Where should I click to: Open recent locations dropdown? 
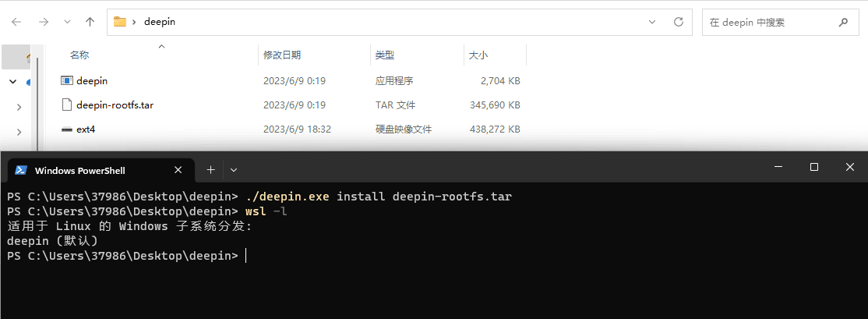(67, 23)
